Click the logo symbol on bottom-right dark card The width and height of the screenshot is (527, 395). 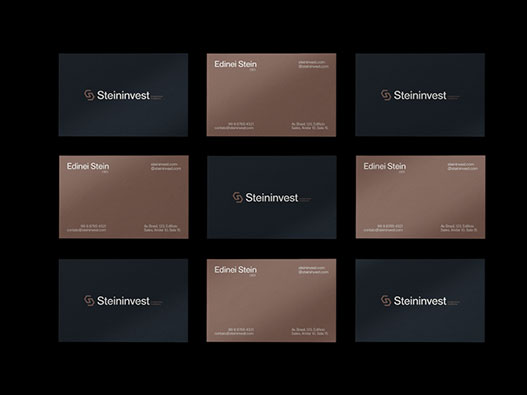(386, 301)
